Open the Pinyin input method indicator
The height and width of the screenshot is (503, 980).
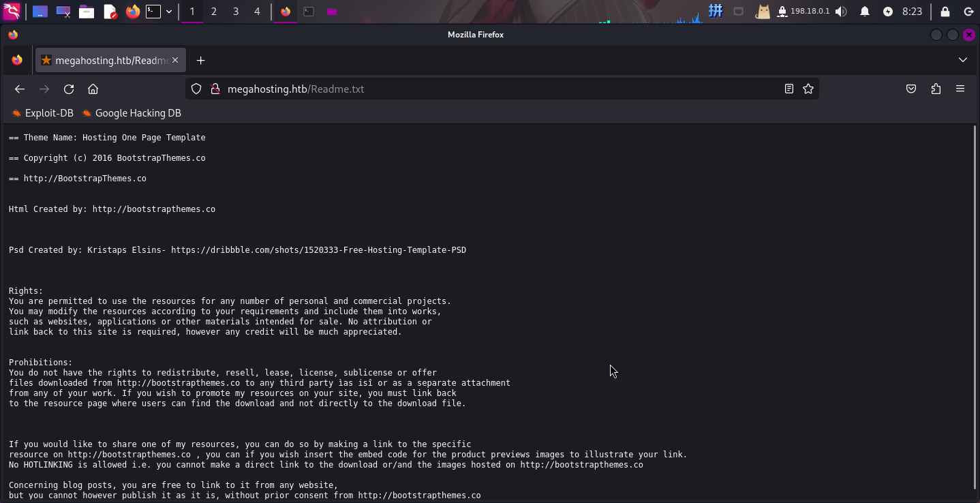[716, 11]
